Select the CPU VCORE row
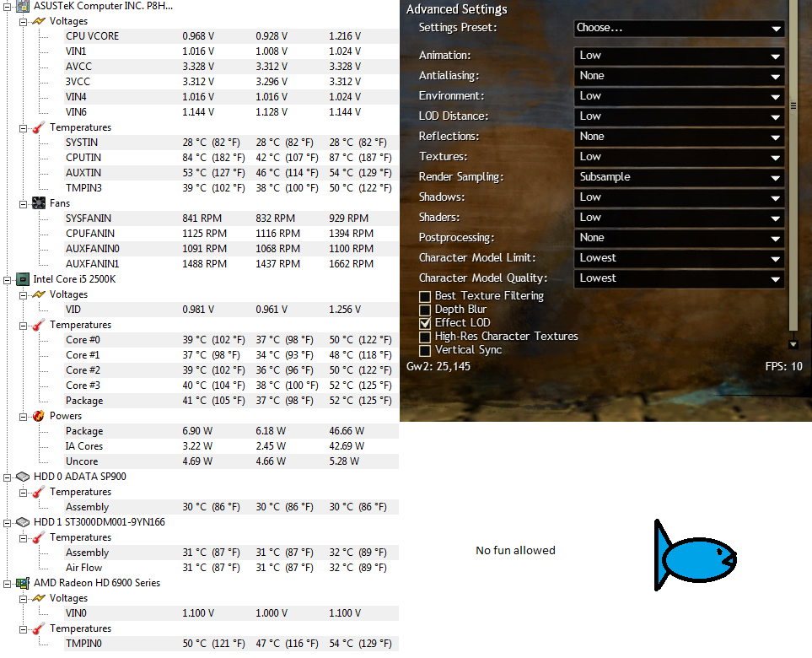 point(231,36)
